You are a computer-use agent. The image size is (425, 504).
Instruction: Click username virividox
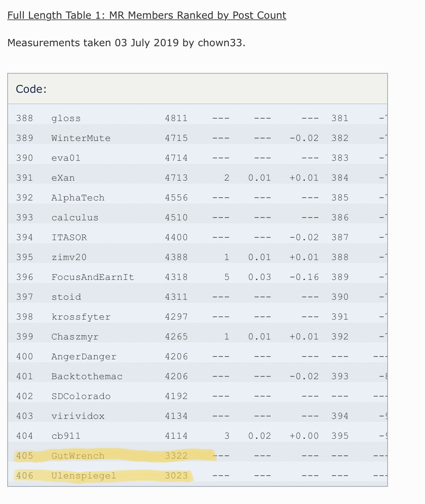78,416
